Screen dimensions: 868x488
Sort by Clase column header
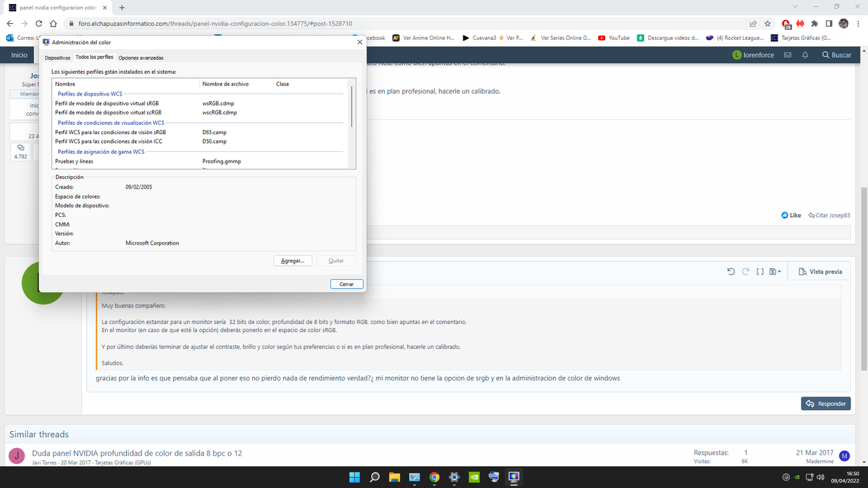tap(310, 84)
